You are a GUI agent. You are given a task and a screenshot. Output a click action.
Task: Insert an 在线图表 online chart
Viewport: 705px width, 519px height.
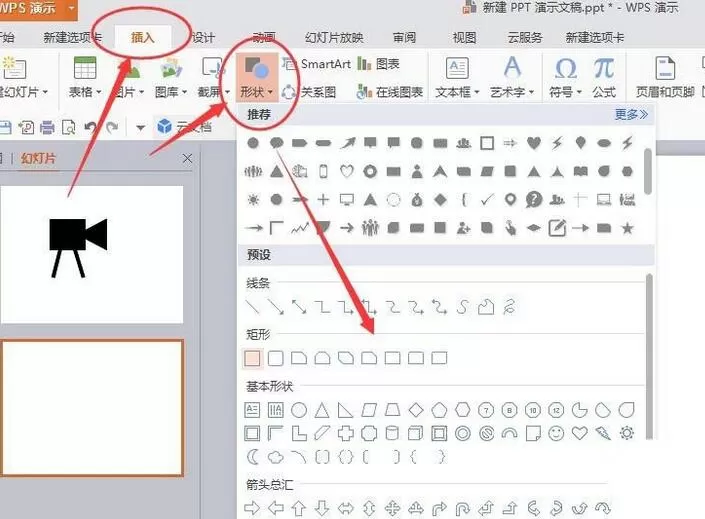(x=389, y=92)
